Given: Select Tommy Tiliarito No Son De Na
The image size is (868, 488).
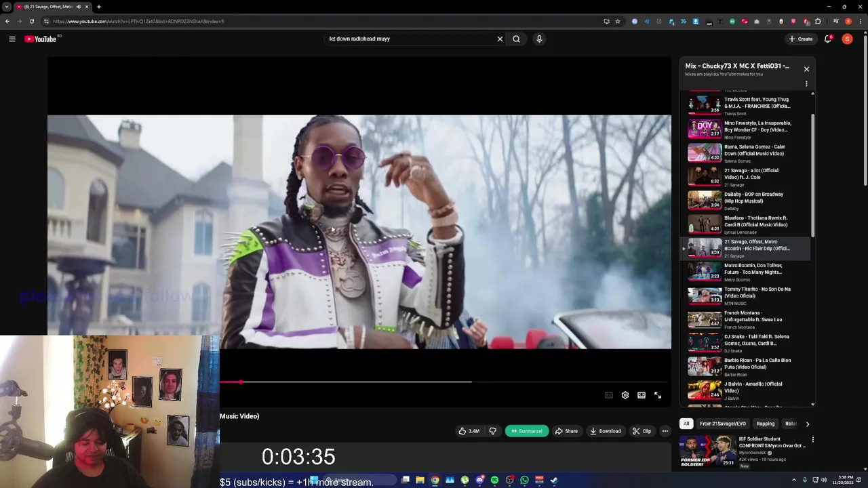Looking at the screenshot, I should (745, 296).
